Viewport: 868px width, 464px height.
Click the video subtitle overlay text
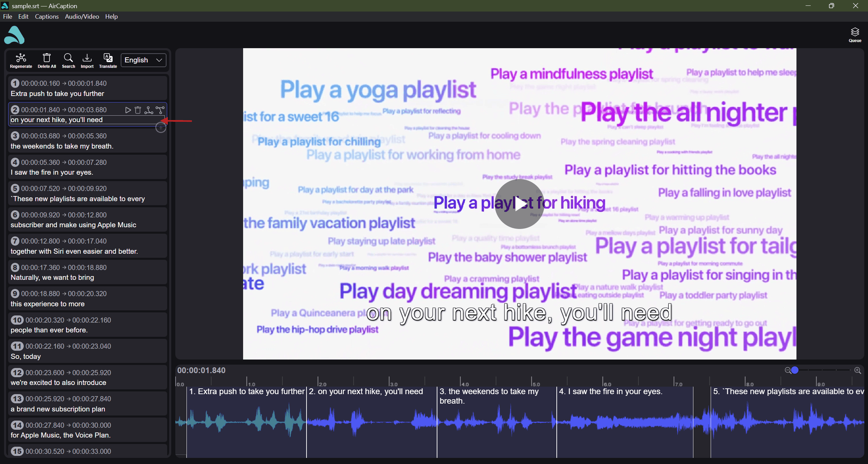519,313
